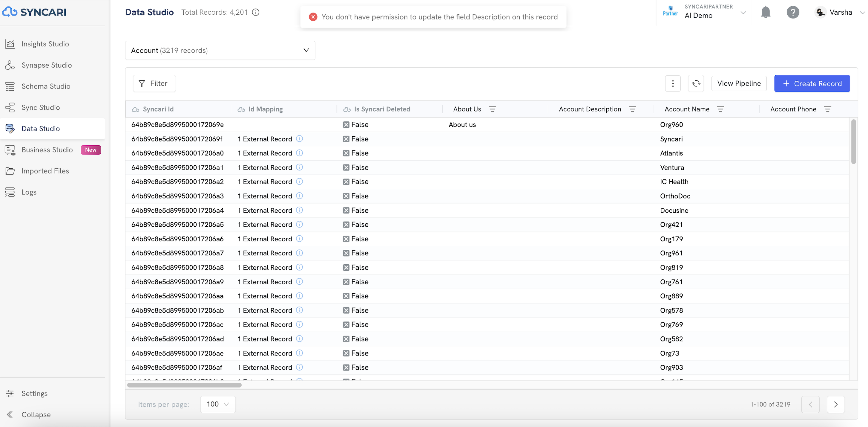Click the Total Records info icon
868x427 pixels.
pyautogui.click(x=256, y=13)
